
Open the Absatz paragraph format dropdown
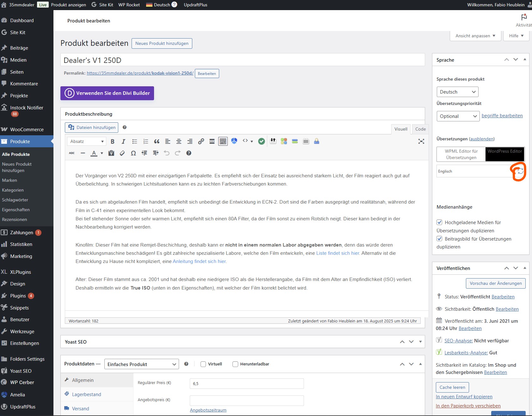pyautogui.click(x=87, y=141)
